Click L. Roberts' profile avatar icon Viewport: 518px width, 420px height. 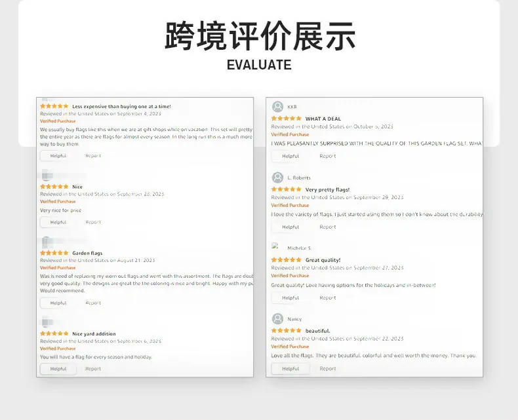pyautogui.click(x=277, y=178)
